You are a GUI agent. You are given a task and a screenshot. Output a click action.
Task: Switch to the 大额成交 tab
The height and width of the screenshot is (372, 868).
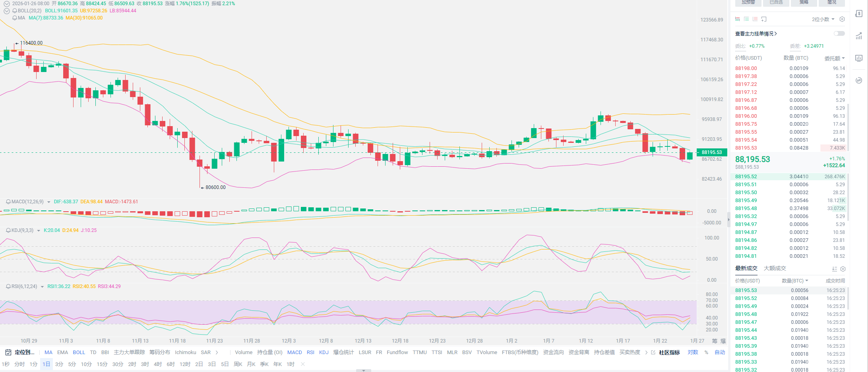(x=775, y=268)
